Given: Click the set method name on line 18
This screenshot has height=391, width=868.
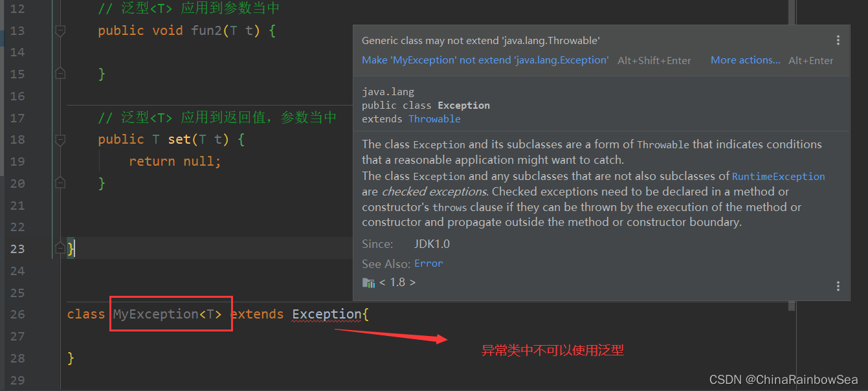Looking at the screenshot, I should click(x=179, y=139).
